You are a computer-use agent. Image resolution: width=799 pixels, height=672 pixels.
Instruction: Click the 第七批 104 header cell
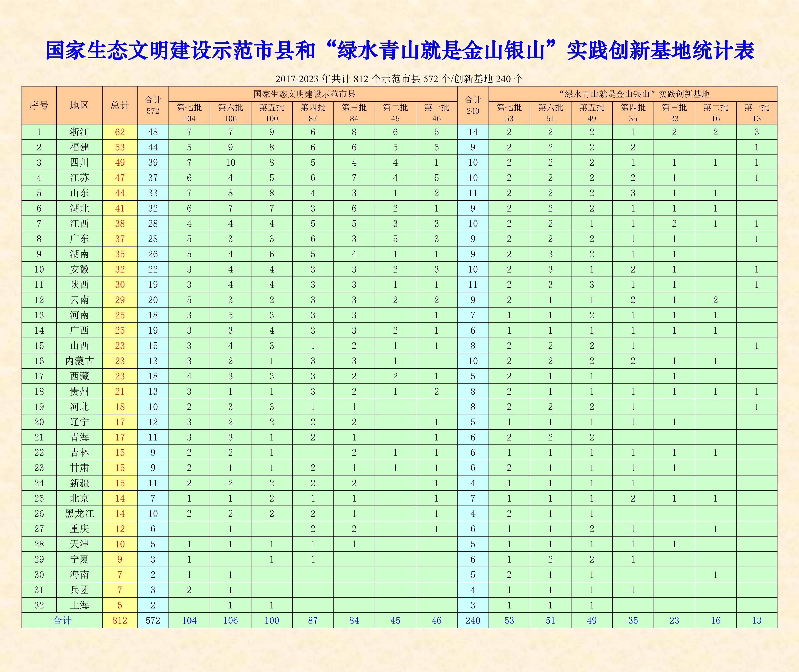(189, 113)
